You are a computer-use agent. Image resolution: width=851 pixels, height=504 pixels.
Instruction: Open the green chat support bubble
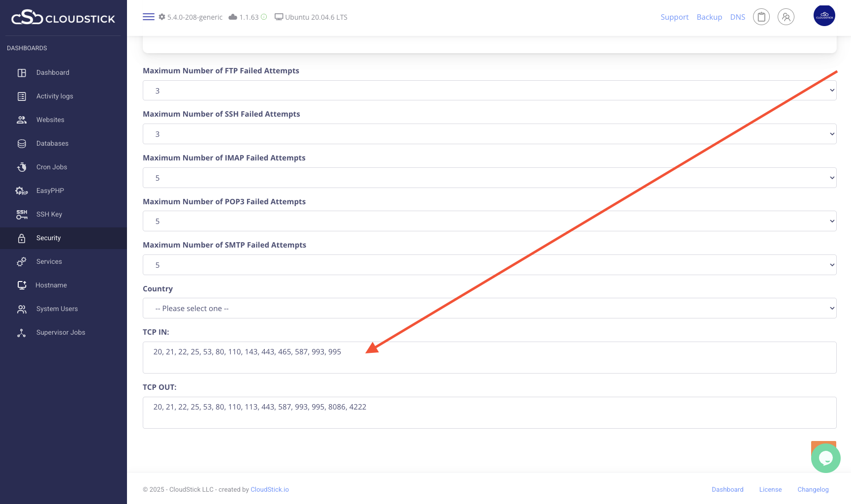[825, 458]
